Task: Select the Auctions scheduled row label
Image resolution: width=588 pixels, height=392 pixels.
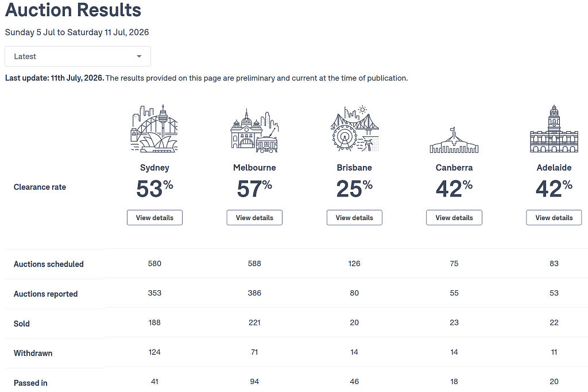Action: 49,264
